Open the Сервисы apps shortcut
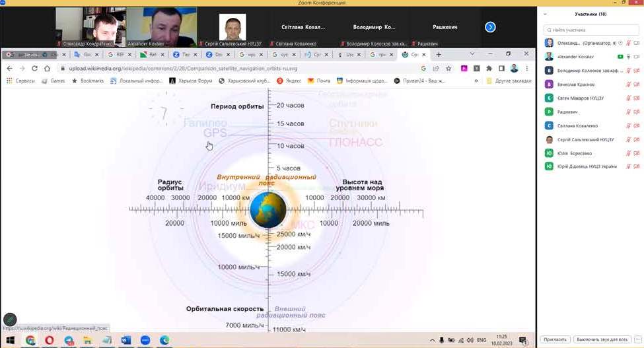 20,81
